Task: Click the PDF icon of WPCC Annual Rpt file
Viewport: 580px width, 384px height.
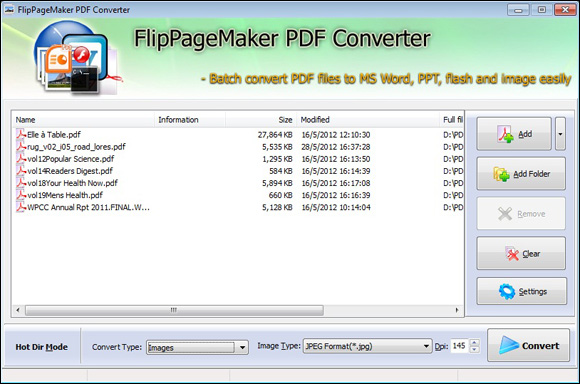Action: point(21,207)
